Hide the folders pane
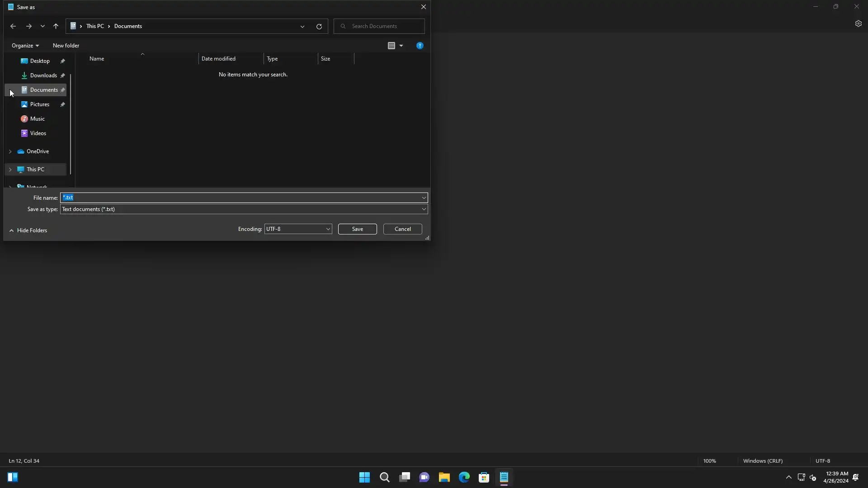The height and width of the screenshot is (488, 868). pos(28,230)
